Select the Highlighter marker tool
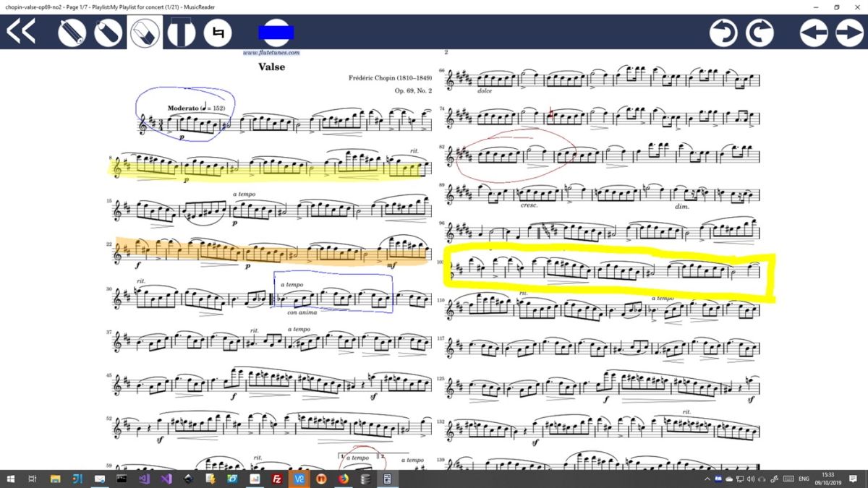 [109, 33]
